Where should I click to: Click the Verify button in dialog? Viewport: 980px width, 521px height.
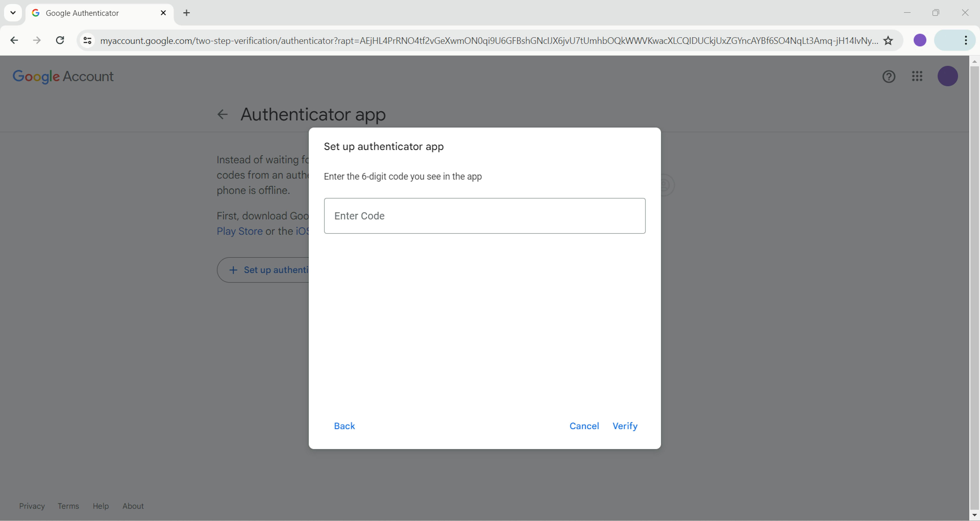click(x=625, y=426)
